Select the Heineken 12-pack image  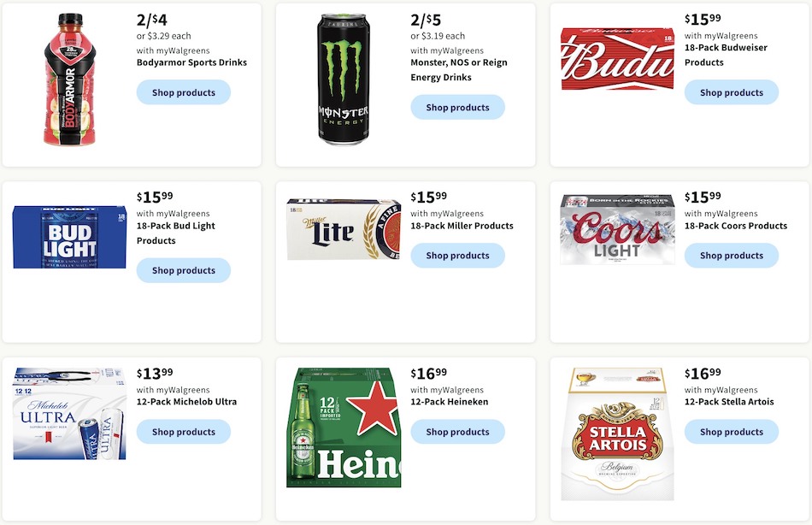[x=344, y=428]
